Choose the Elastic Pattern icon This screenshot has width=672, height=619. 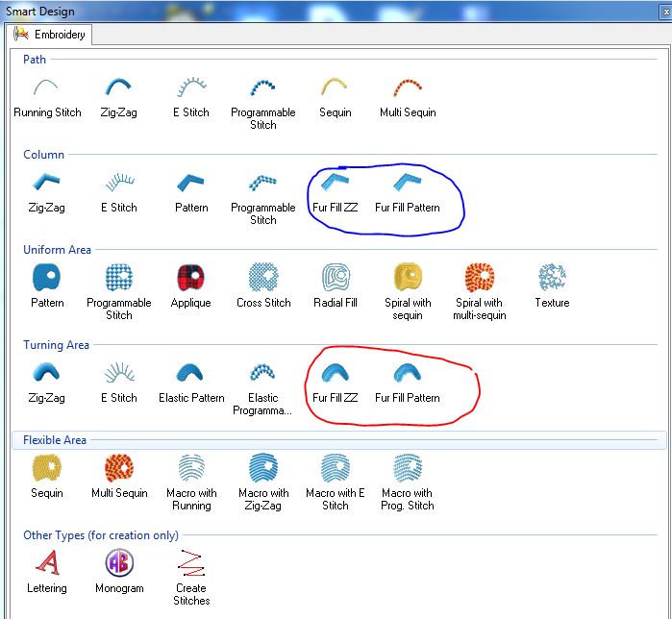(189, 372)
